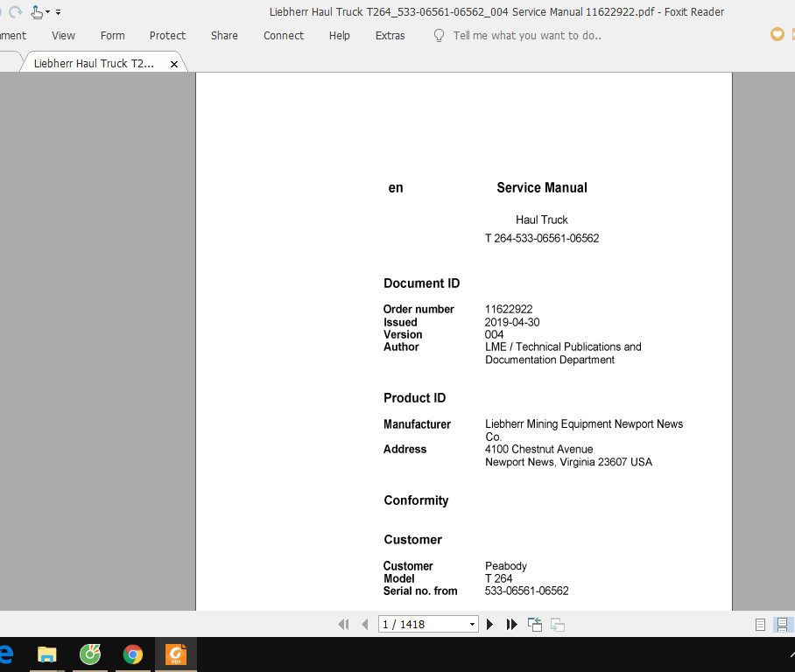This screenshot has height=672, width=795.
Task: Click the order number '11622922'
Action: [509, 309]
